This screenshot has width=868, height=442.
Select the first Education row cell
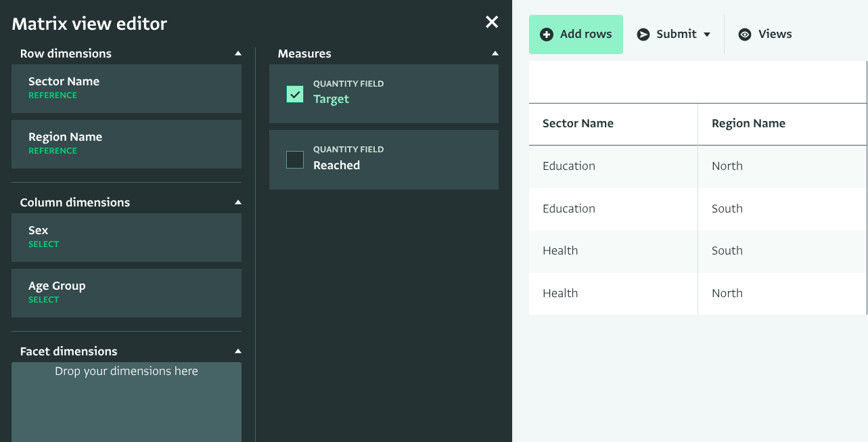click(x=569, y=167)
